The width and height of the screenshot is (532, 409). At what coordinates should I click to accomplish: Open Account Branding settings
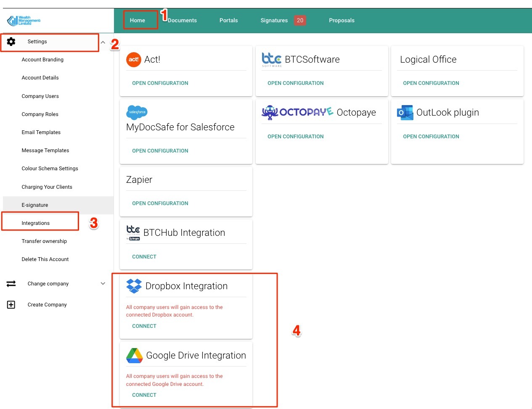pyautogui.click(x=42, y=60)
